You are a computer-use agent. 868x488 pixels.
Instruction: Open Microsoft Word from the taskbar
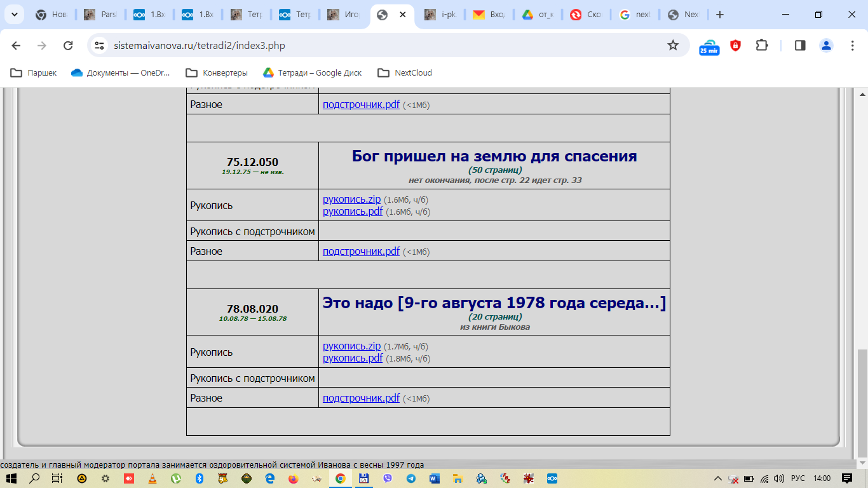(x=435, y=478)
